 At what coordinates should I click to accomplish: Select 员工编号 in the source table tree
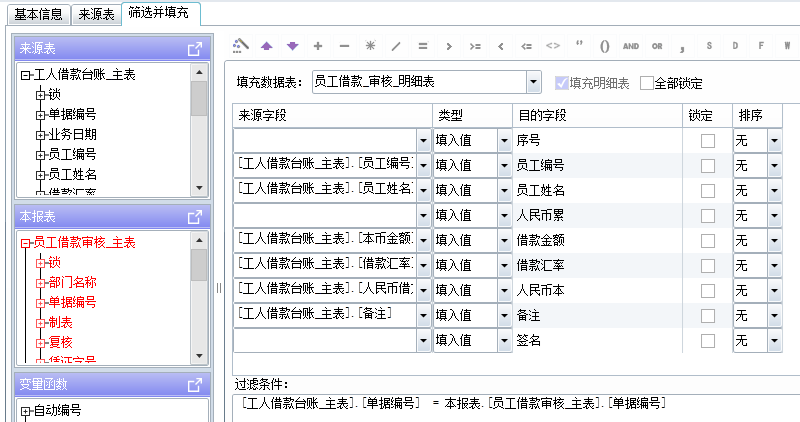click(72, 155)
